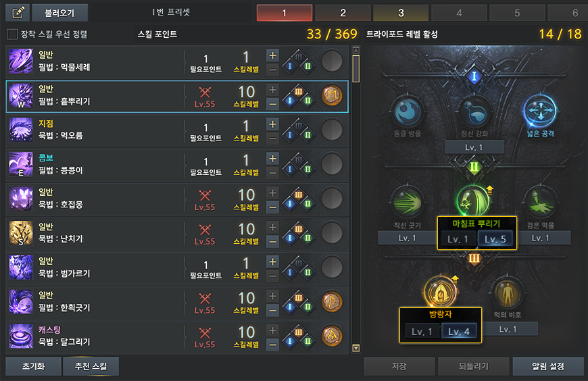
Task: Switch to preset tab 2
Action: pyautogui.click(x=343, y=13)
